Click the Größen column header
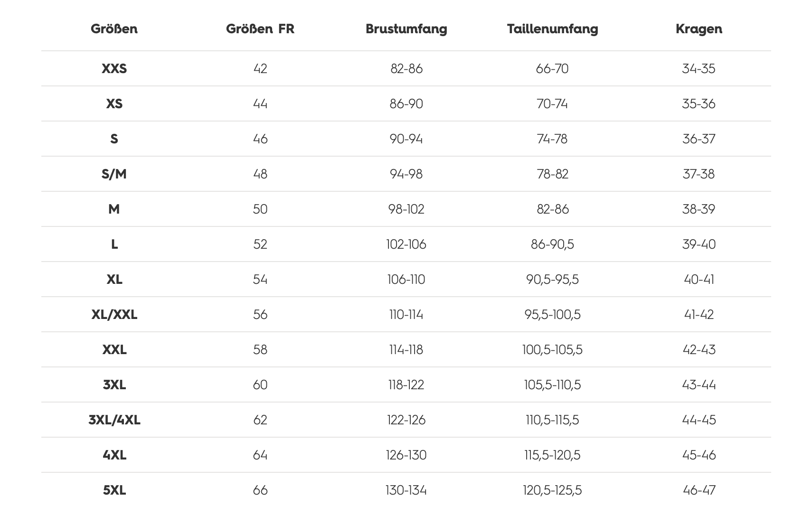The image size is (812, 525). 114,29
